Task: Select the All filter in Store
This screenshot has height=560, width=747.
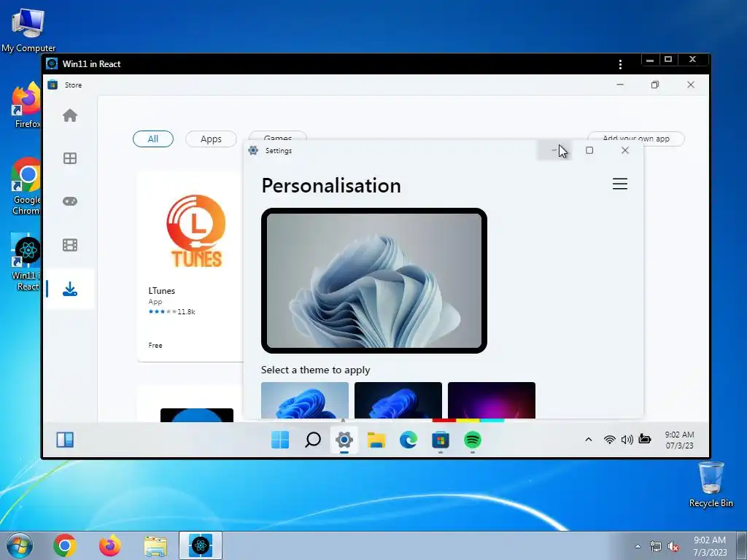Action: pos(153,139)
